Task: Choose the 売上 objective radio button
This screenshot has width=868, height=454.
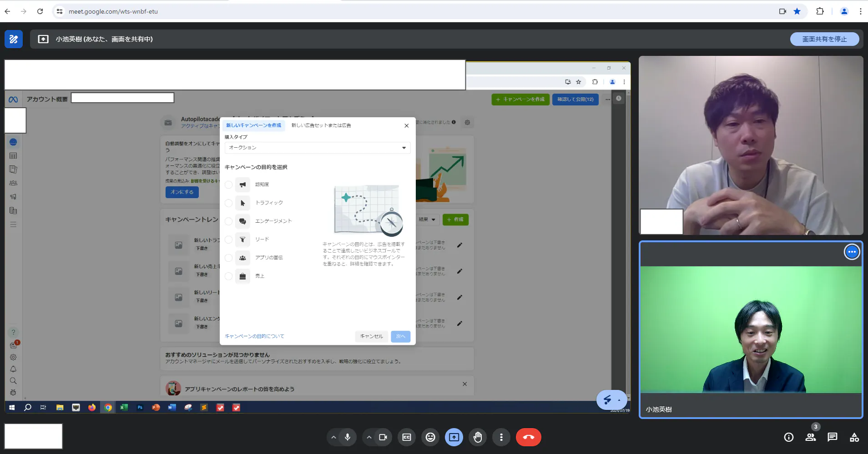Action: [229, 276]
